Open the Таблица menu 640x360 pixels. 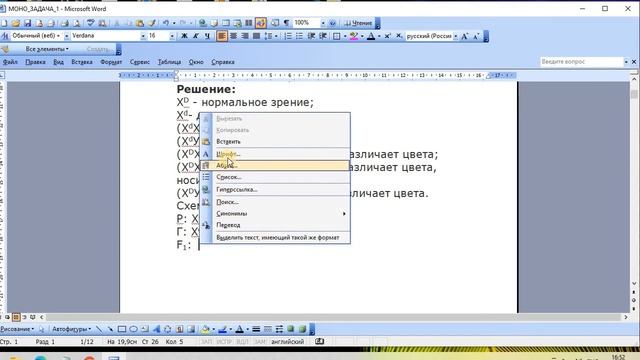click(x=169, y=62)
